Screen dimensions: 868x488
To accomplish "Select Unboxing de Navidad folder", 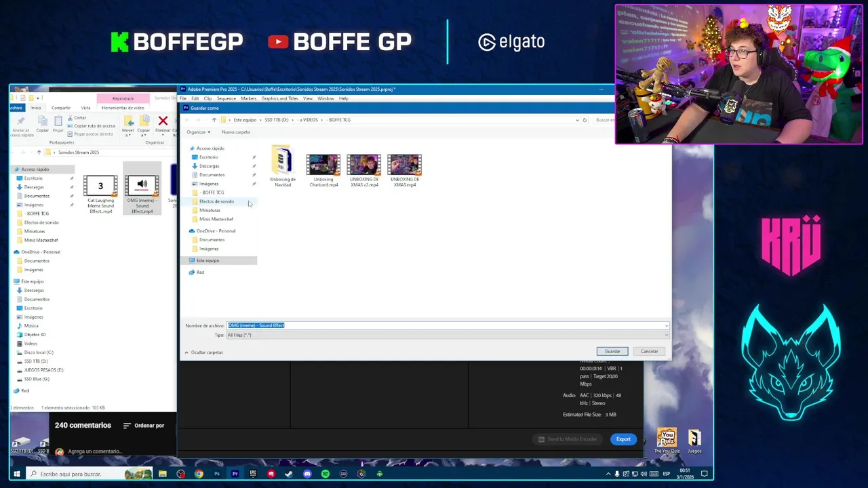I will click(x=282, y=167).
